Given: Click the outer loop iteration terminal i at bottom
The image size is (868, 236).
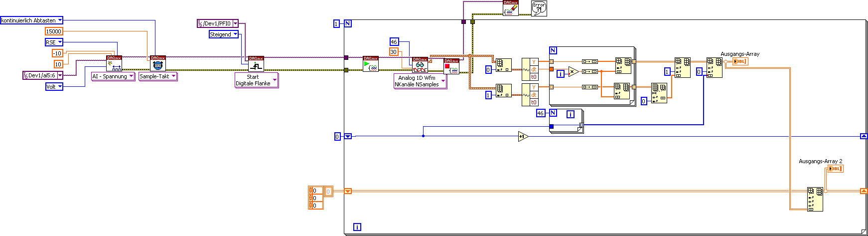Looking at the screenshot, I should tap(357, 227).
